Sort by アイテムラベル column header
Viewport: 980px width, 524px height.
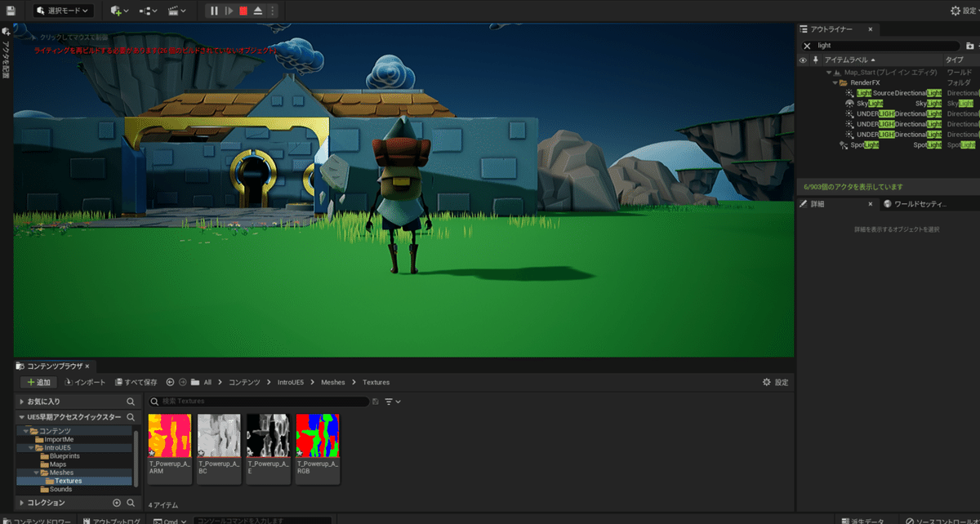(846, 60)
